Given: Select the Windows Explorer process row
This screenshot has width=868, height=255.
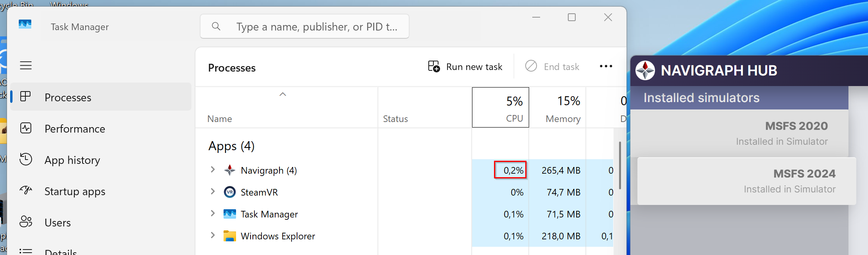Looking at the screenshot, I should [404, 236].
